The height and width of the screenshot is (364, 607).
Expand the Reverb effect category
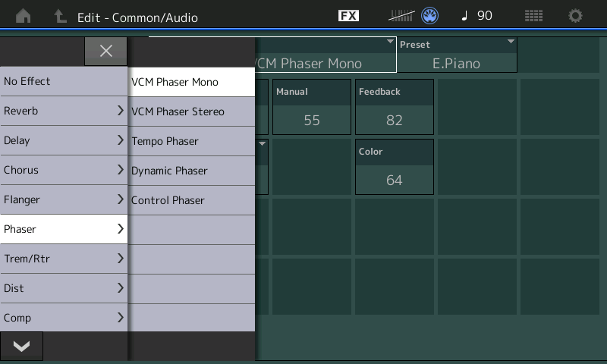coord(64,111)
